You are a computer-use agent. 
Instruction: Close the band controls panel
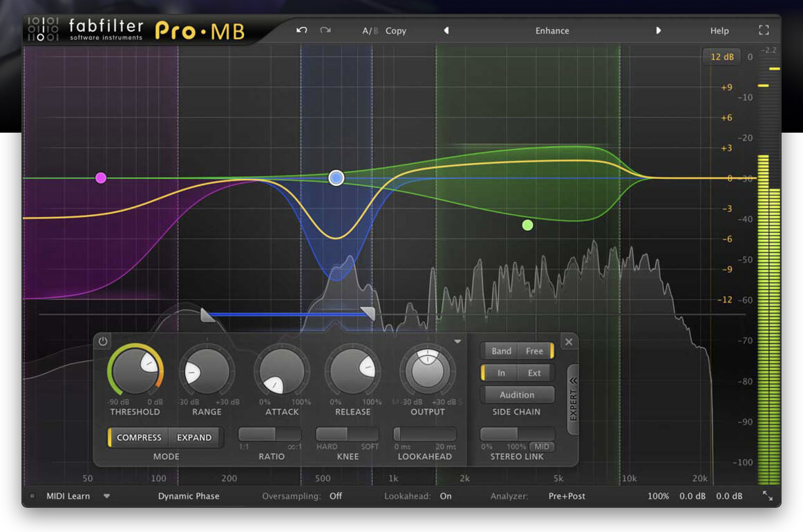[x=569, y=341]
